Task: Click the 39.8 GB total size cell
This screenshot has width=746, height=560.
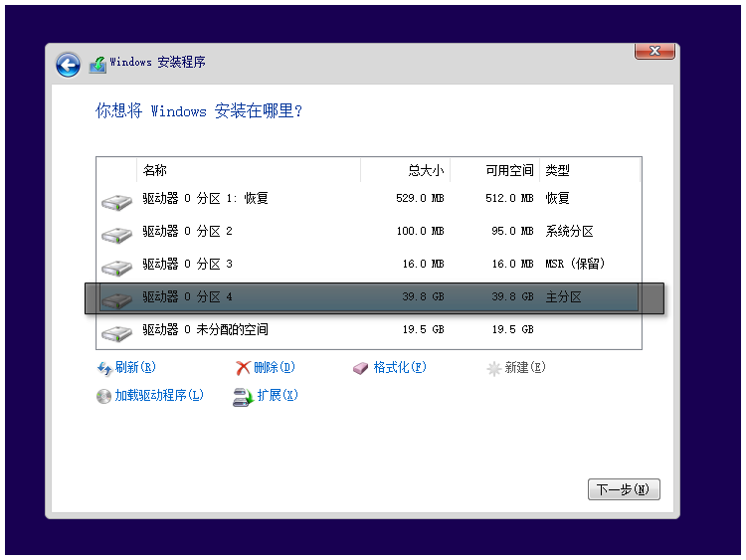Action: pos(423,296)
